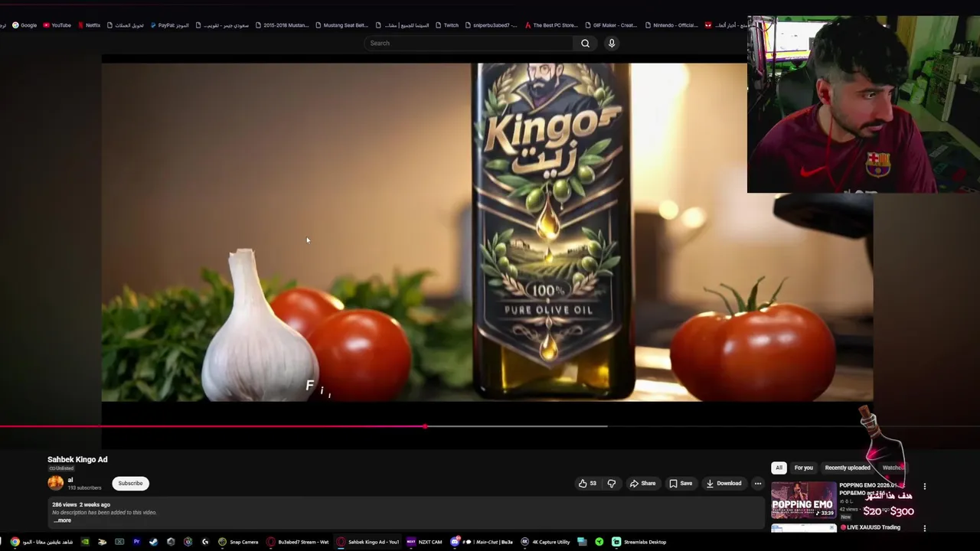Viewport: 980px width, 551px height.
Task: Open the Netflix bookmark
Action: (89, 25)
